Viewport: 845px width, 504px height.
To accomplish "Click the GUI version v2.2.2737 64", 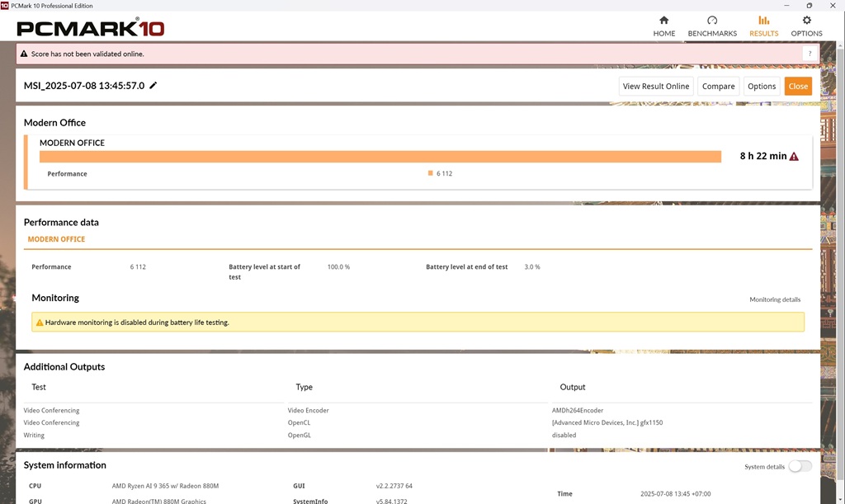I will coord(394,486).
